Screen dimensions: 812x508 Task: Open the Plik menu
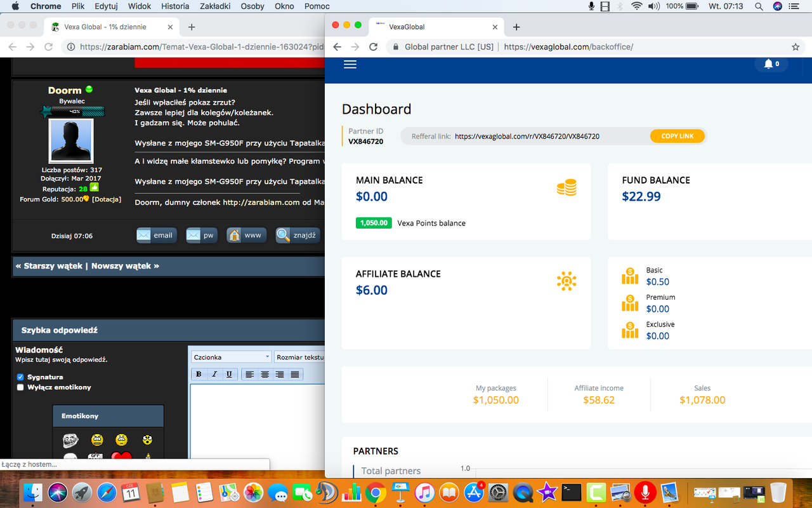(78, 6)
